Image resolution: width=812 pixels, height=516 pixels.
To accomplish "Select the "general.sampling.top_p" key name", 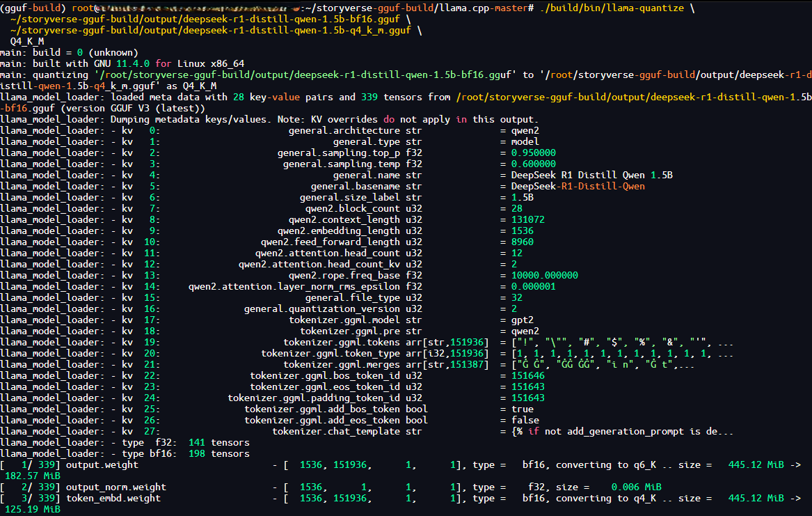I will [x=339, y=153].
